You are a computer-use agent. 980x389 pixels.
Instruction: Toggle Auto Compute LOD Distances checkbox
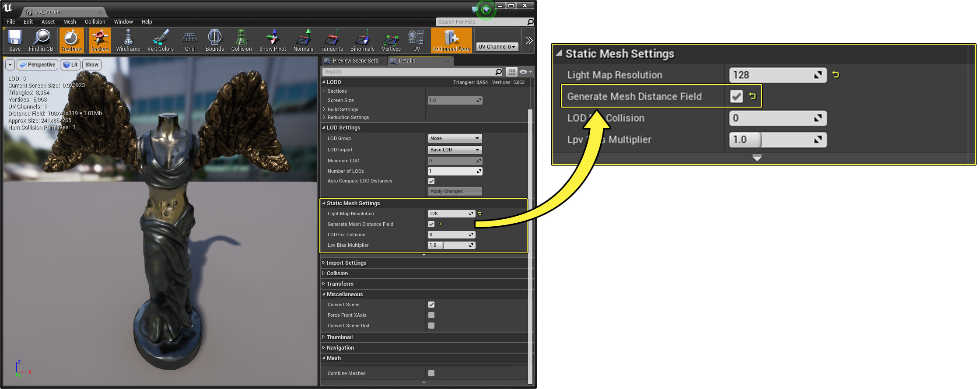(x=431, y=181)
